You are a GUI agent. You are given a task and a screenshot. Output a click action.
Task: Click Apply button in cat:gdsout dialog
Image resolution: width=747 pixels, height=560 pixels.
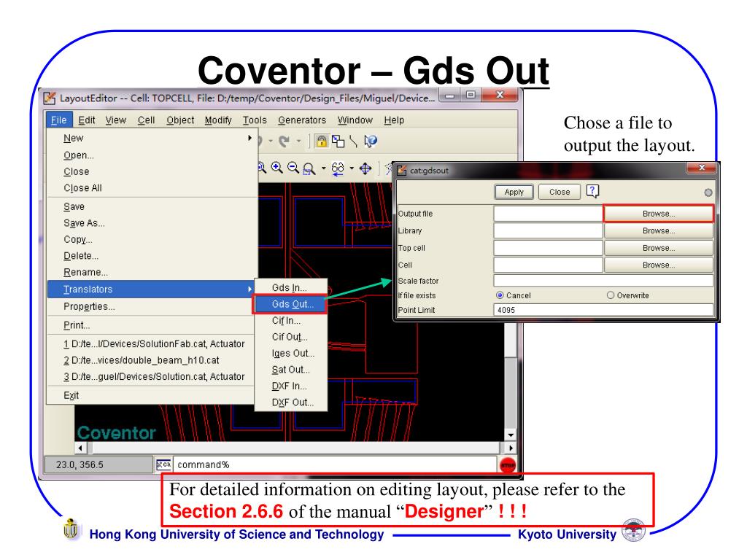click(x=514, y=192)
